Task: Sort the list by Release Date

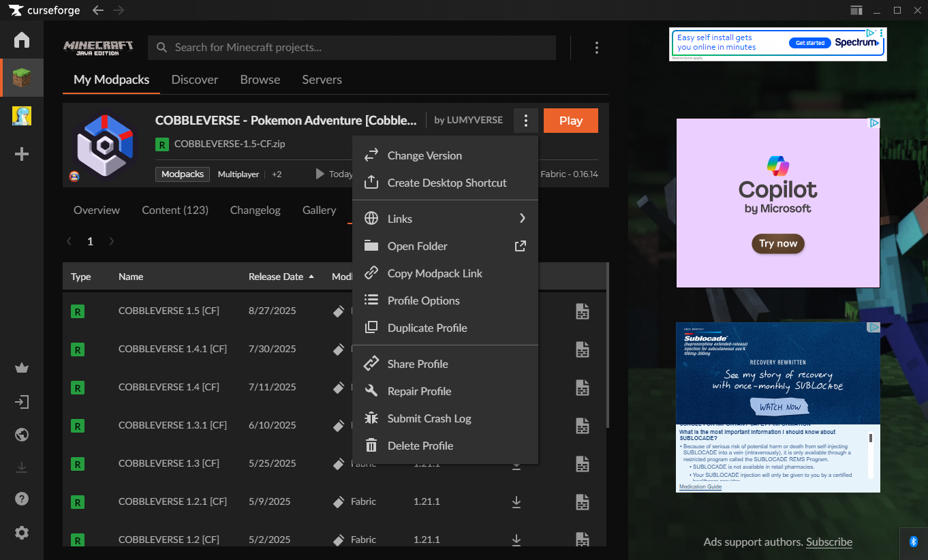Action: (x=281, y=277)
